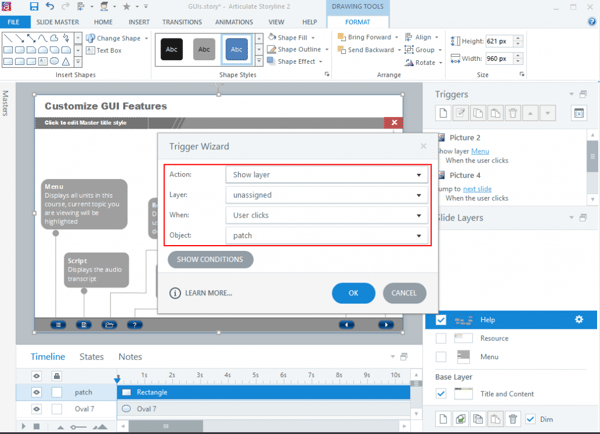Click the slide's next arrow button
The height and width of the screenshot is (434, 600).
pos(386,325)
